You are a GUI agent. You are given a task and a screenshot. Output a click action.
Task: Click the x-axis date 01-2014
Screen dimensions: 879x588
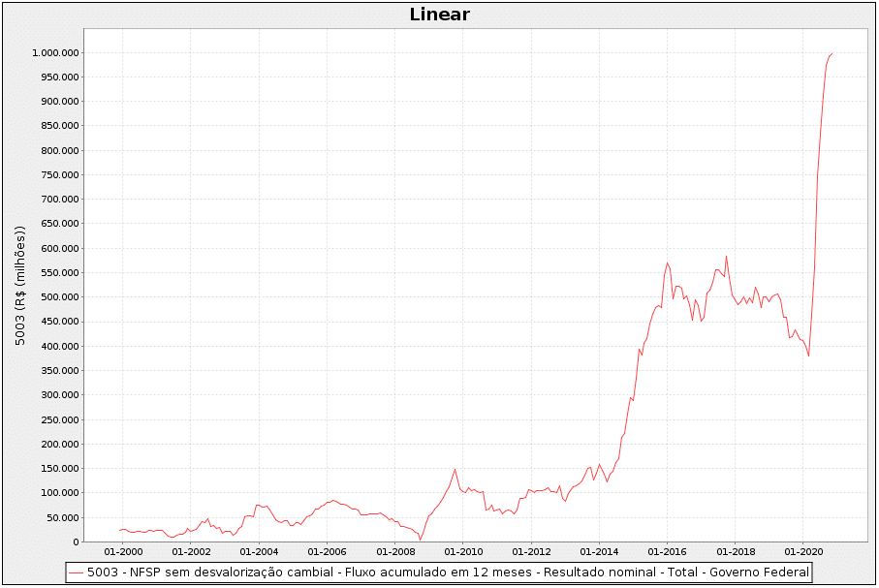[599, 552]
